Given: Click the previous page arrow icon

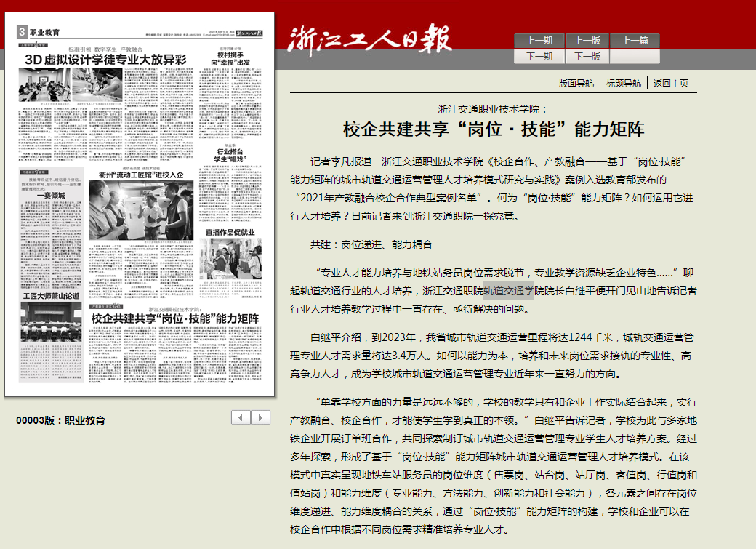Looking at the screenshot, I should tap(241, 417).
